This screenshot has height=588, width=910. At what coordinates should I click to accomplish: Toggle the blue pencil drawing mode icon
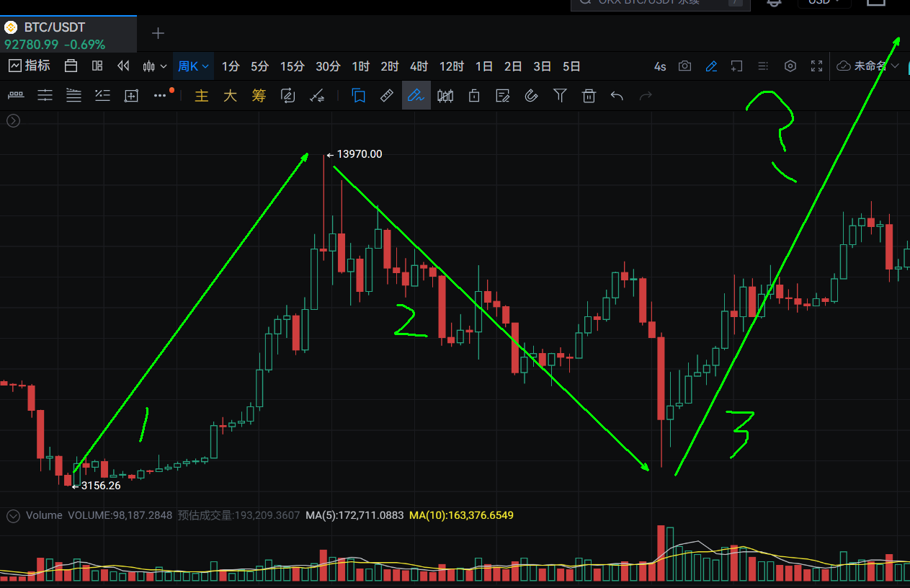click(711, 66)
